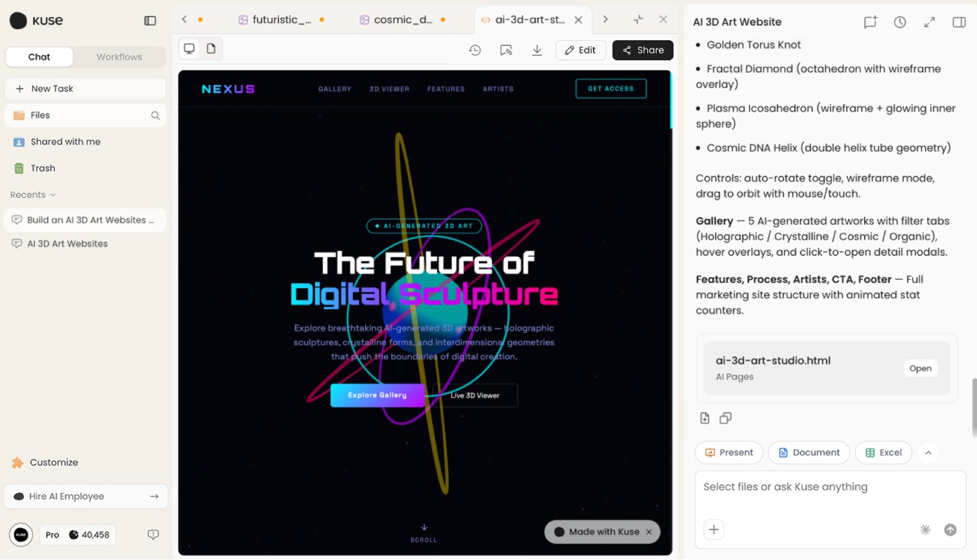
Task: Open user profile avatar
Action: 21,535
